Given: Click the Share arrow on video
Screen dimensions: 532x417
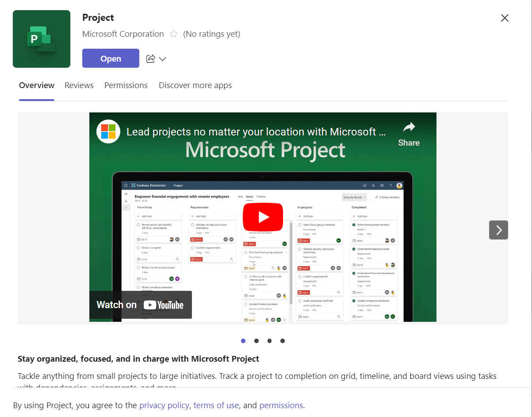Looking at the screenshot, I should [409, 134].
